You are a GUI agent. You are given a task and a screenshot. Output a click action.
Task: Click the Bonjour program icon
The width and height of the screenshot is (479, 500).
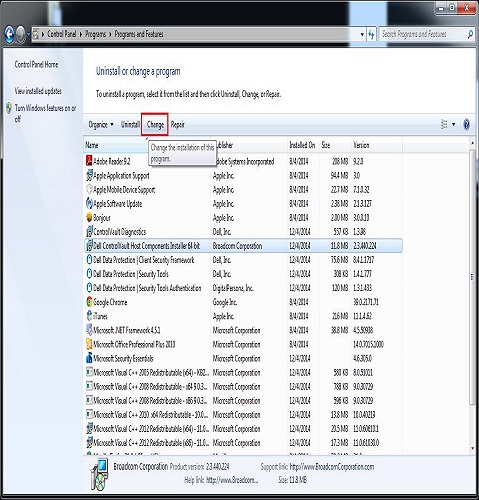(x=89, y=217)
